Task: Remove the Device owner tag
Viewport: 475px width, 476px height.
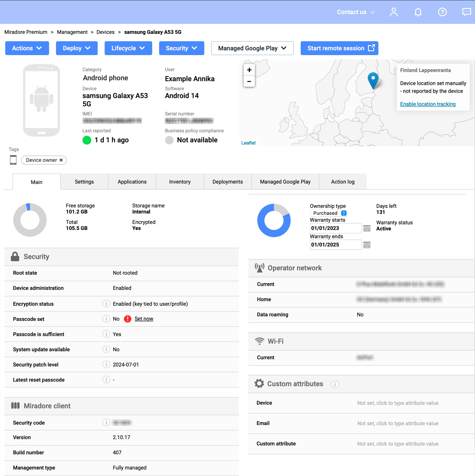Action: coord(61,160)
